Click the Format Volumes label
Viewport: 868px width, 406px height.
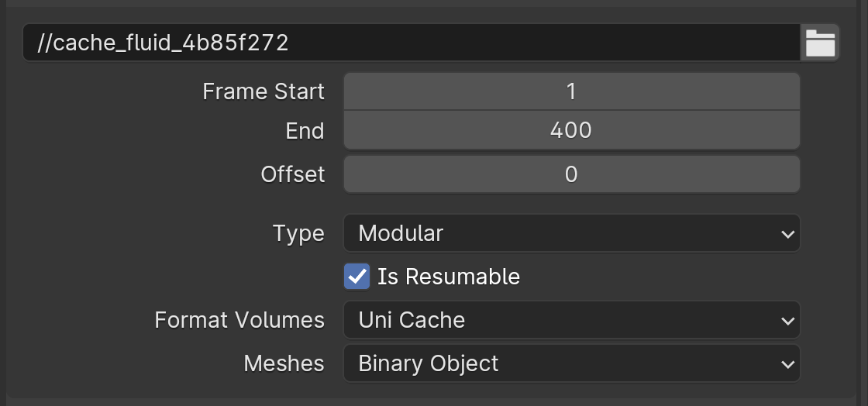point(239,320)
